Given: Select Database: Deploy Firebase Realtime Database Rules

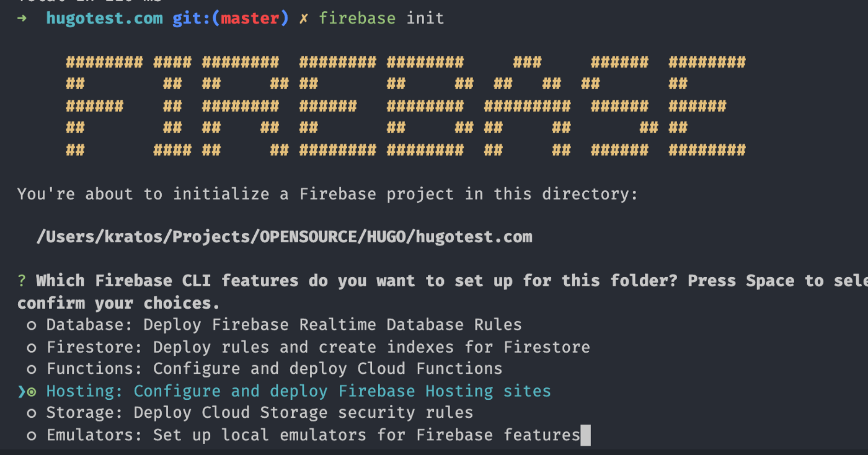Looking at the screenshot, I should pos(284,325).
